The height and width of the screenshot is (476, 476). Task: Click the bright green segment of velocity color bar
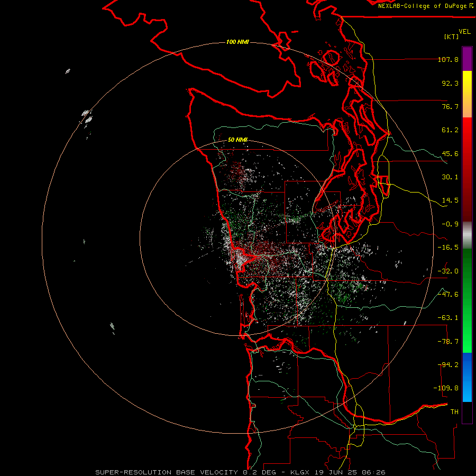click(467, 300)
